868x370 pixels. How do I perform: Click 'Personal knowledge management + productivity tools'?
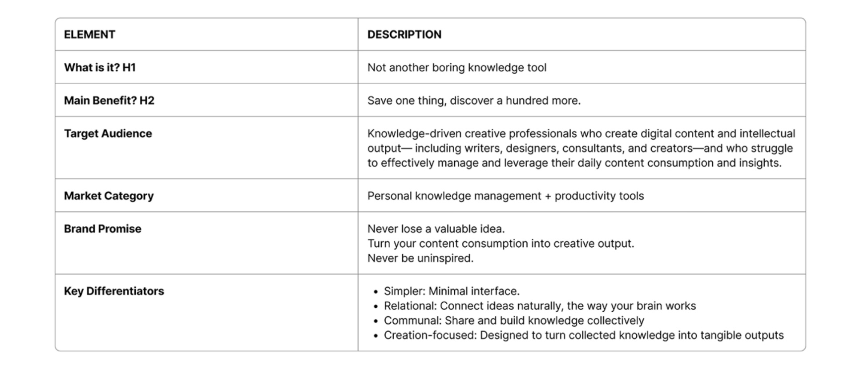coord(505,196)
